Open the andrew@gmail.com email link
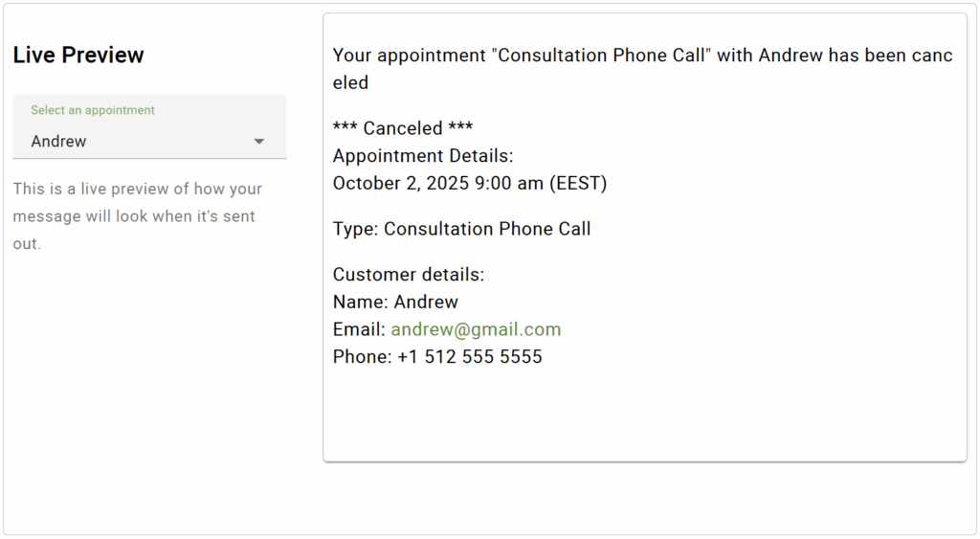The width and height of the screenshot is (980, 539). pyautogui.click(x=476, y=329)
